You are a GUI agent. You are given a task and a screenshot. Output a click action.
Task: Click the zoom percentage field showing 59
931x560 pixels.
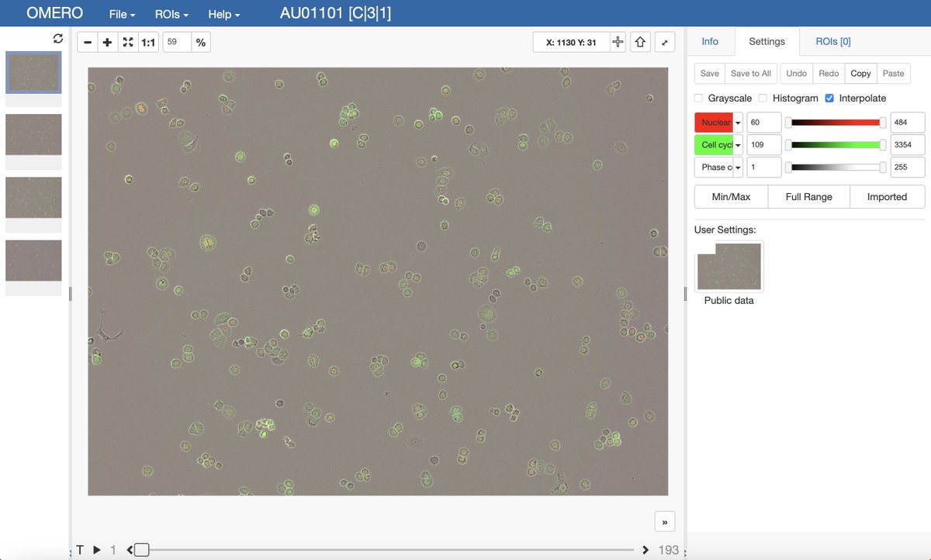177,43
